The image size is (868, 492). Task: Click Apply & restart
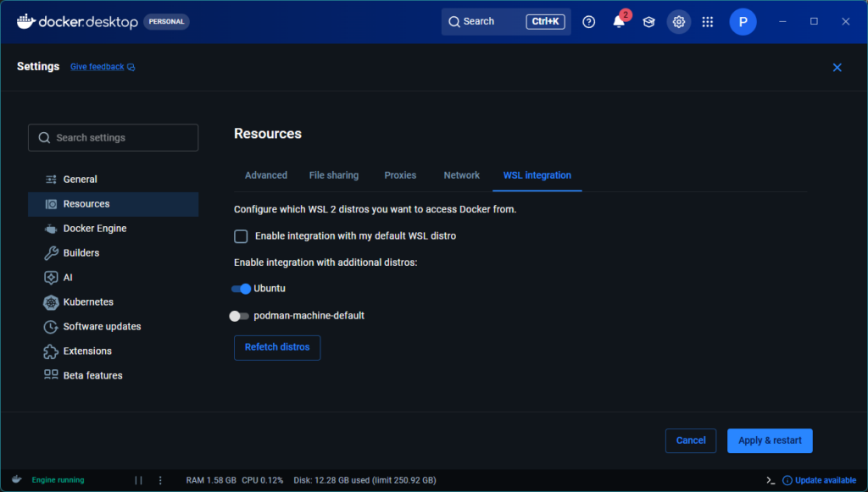770,440
